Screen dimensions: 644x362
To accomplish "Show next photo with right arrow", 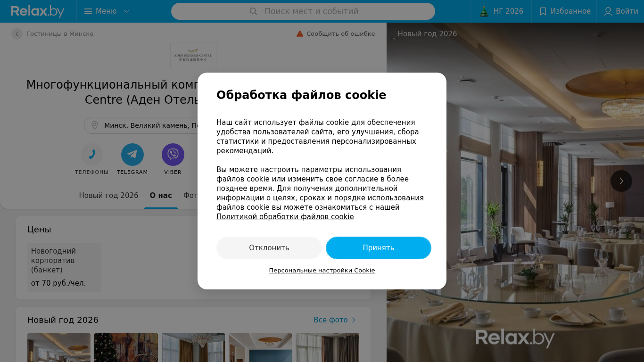I will pyautogui.click(x=621, y=181).
